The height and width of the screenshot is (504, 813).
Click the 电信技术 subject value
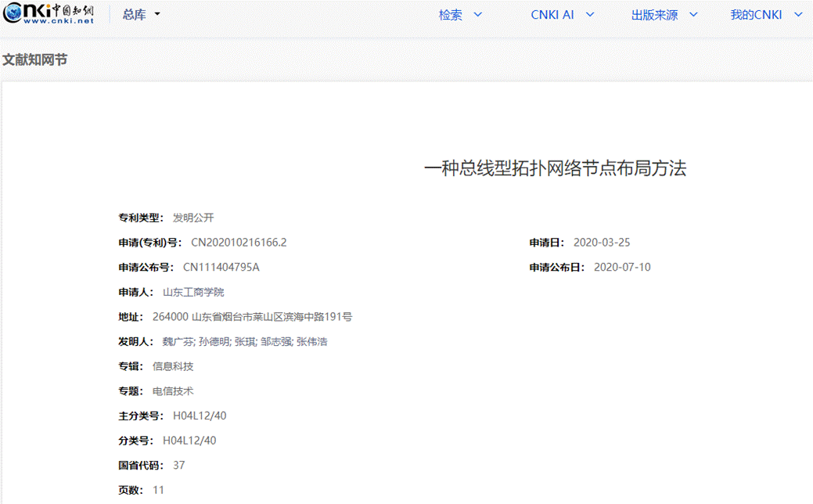[x=173, y=391]
